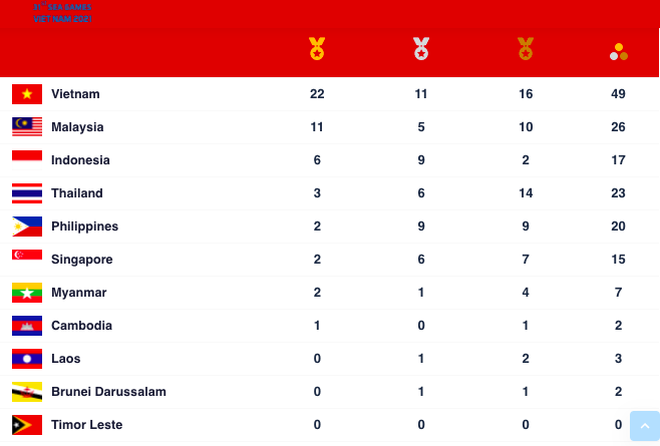The height and width of the screenshot is (446, 660).
Task: Click the Brunei Darussalam flag icon
Action: pyautogui.click(x=27, y=391)
